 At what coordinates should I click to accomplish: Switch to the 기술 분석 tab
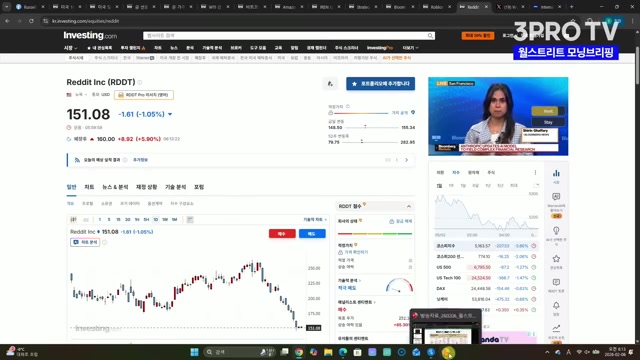(x=176, y=187)
